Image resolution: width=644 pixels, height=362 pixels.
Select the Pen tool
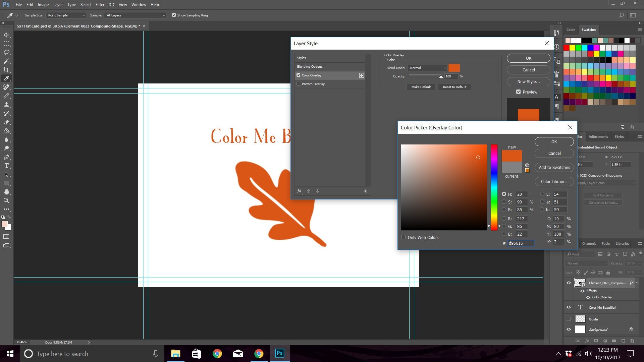point(6,157)
